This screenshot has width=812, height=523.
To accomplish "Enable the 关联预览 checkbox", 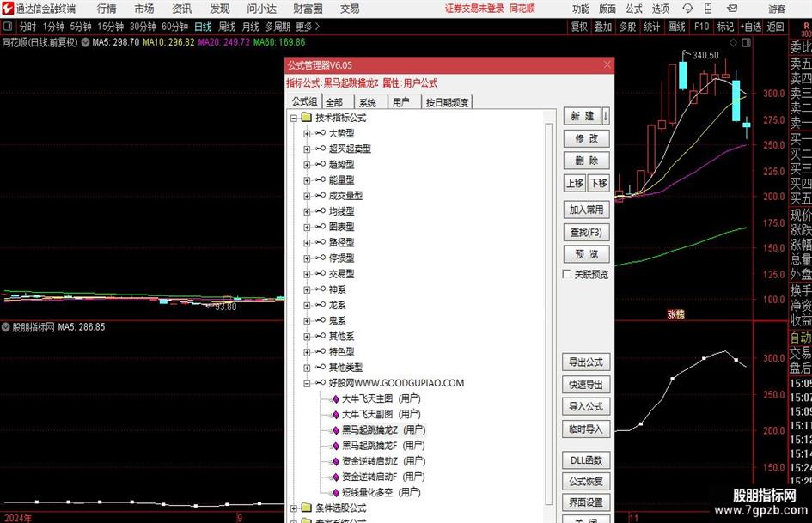I will point(566,275).
